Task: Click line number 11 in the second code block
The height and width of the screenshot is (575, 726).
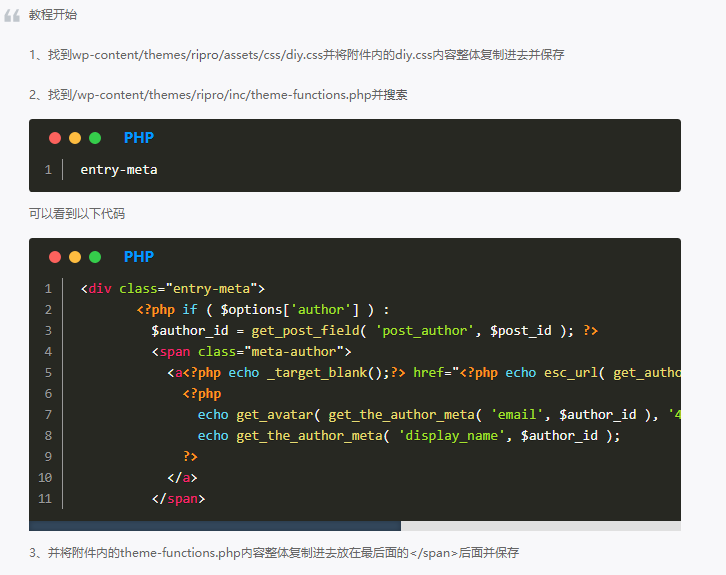Action: coord(44,498)
